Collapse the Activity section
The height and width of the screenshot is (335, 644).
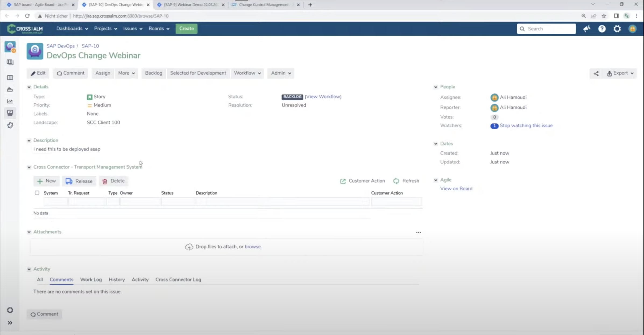click(x=29, y=269)
